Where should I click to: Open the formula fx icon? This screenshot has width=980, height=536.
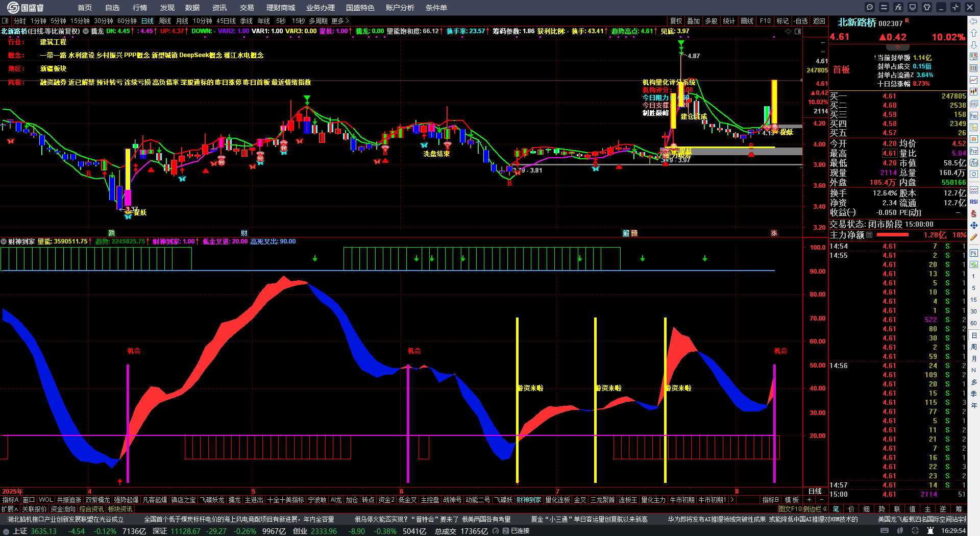click(x=898, y=7)
